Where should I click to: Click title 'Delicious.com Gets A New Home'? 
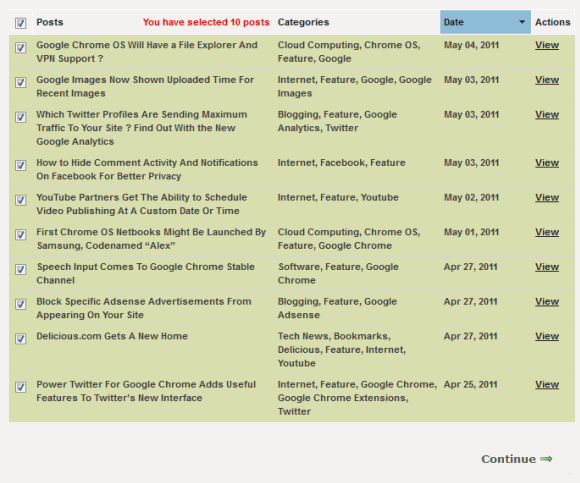click(x=112, y=336)
